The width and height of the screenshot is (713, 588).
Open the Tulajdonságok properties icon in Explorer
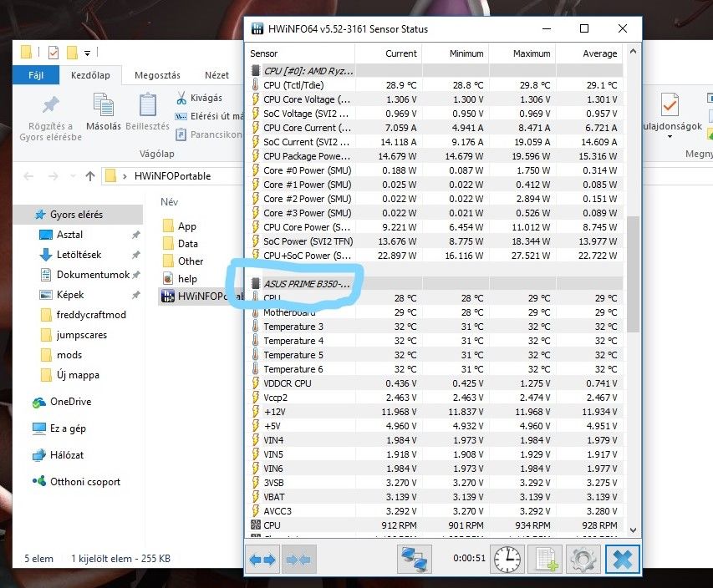click(670, 104)
